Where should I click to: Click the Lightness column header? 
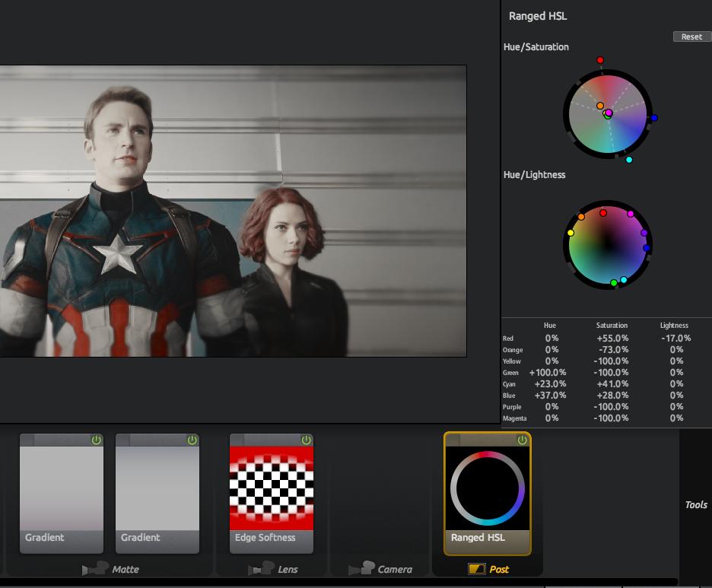(x=674, y=325)
